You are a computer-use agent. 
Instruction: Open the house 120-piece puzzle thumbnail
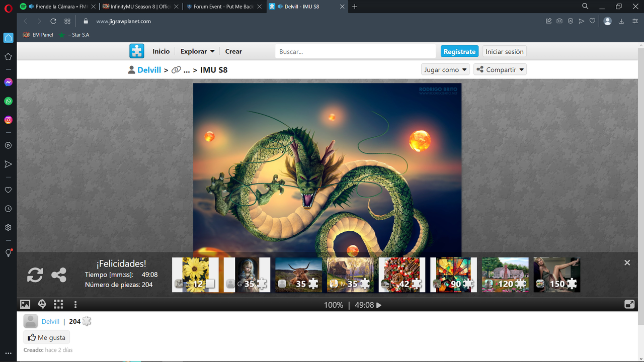click(505, 275)
